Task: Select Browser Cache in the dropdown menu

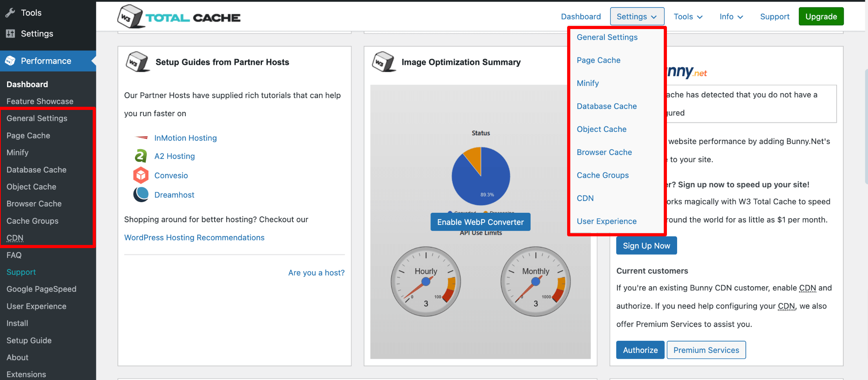Action: 604,152
